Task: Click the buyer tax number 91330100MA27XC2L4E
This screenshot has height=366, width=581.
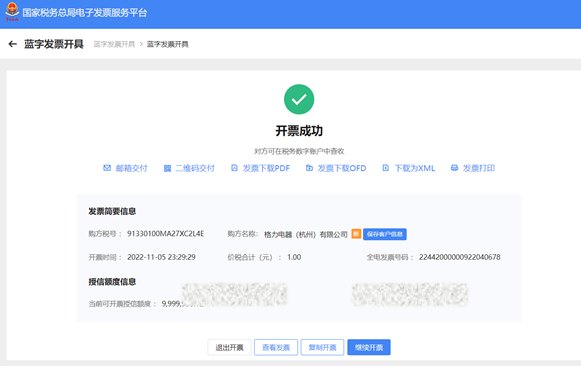Action: point(166,234)
